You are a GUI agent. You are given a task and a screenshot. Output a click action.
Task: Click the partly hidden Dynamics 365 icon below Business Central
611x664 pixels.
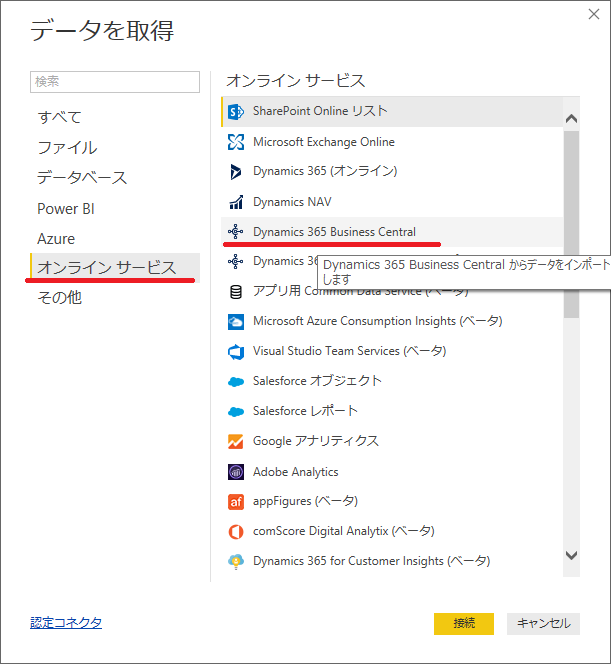[236, 262]
